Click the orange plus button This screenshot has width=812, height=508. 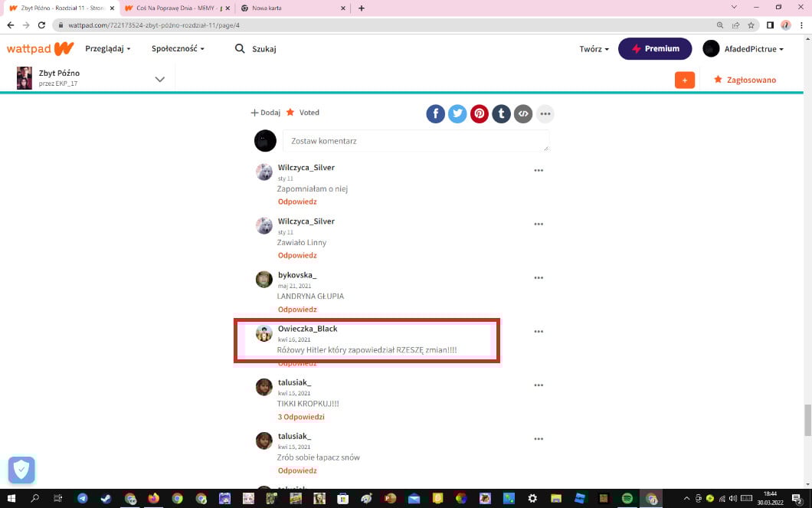click(684, 80)
